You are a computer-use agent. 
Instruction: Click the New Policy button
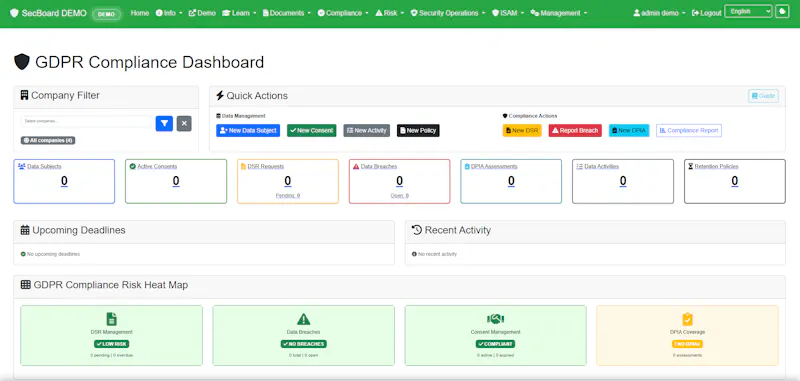[x=418, y=131]
